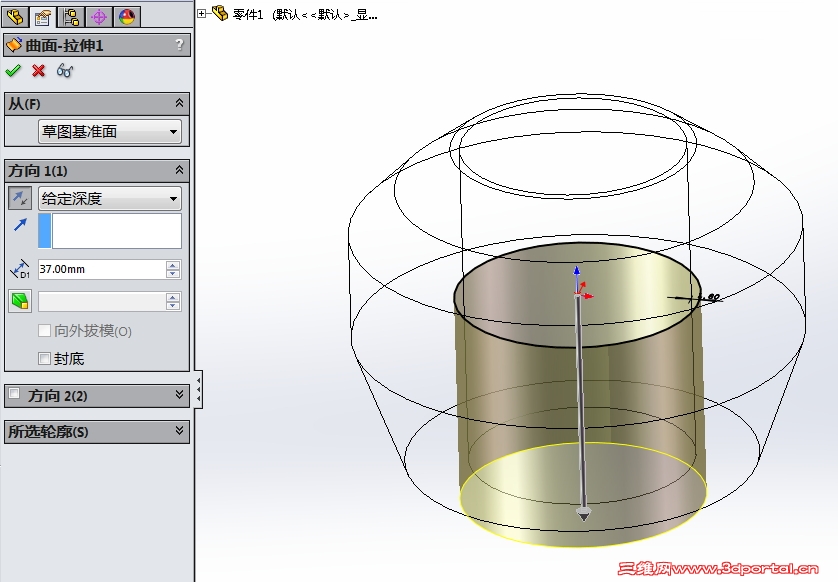Image resolution: width=838 pixels, height=582 pixels.
Task: Increase draft angle with up spinner
Action: [173, 297]
